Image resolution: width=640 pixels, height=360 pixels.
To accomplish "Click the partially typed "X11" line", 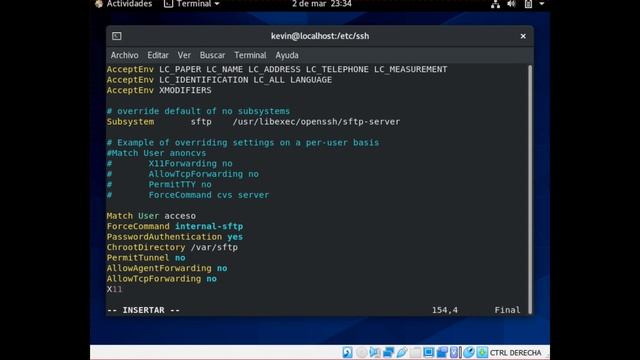I will point(114,289).
